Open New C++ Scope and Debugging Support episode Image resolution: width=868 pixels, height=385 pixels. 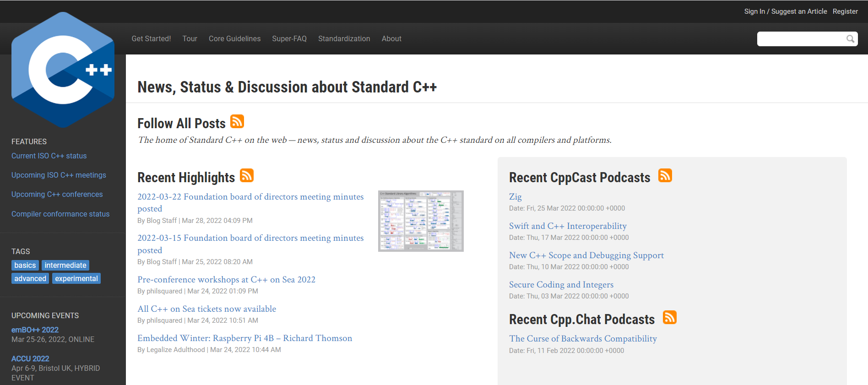click(586, 255)
